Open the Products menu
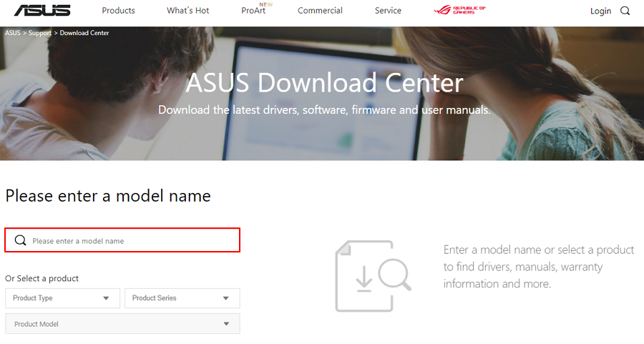This screenshot has height=344, width=644. click(x=118, y=11)
